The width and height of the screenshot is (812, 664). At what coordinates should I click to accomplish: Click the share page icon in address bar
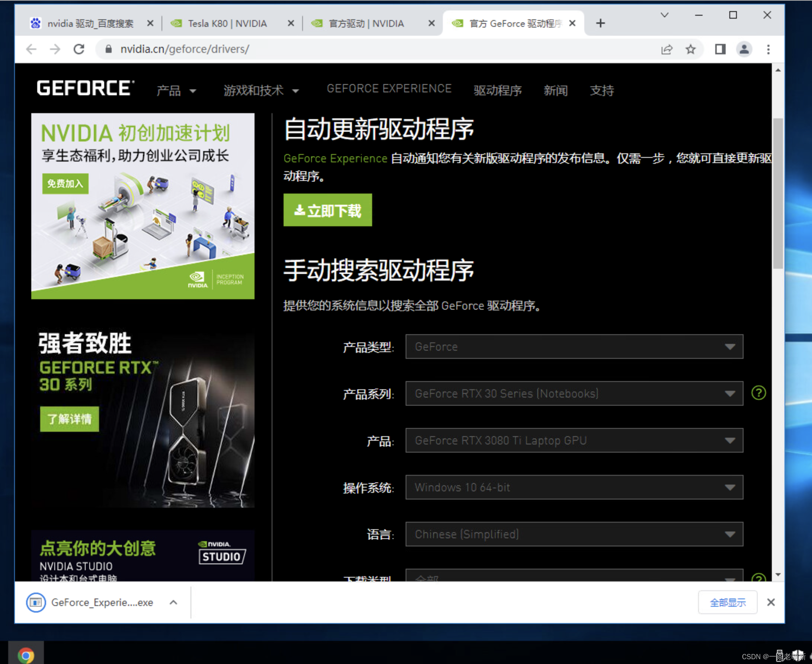(x=666, y=49)
